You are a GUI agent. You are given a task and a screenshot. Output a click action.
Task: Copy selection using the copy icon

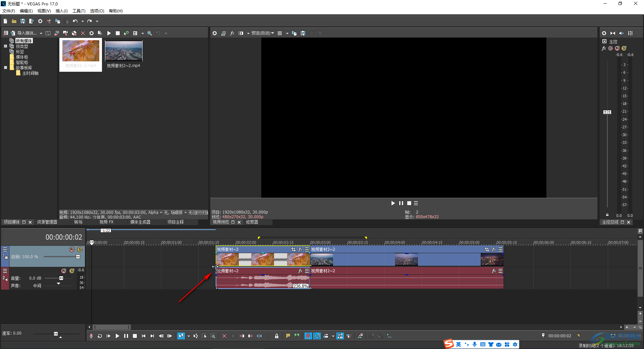pos(58,21)
